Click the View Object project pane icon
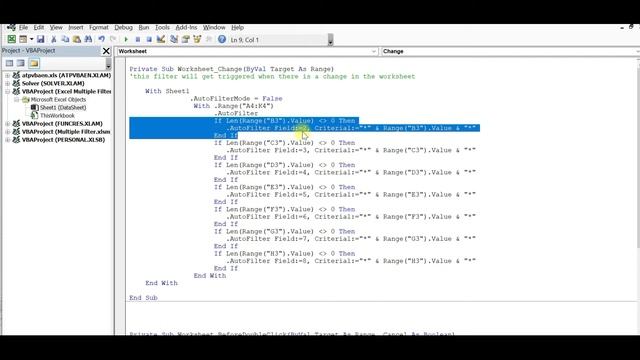 pos(21,63)
